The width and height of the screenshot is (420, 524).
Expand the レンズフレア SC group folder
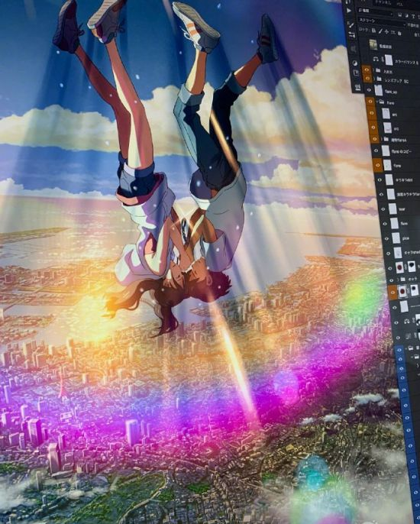pyautogui.click(x=374, y=79)
